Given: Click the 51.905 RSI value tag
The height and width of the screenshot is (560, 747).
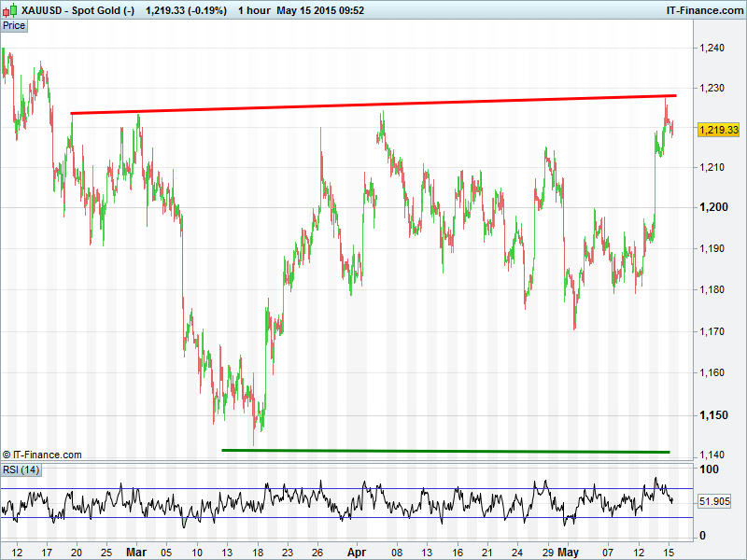Looking at the screenshot, I should click(x=718, y=501).
